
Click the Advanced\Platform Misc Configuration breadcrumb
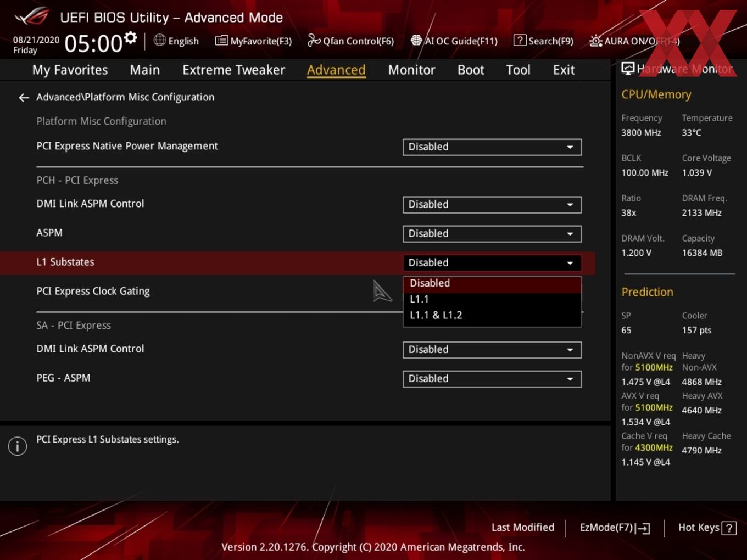point(125,97)
